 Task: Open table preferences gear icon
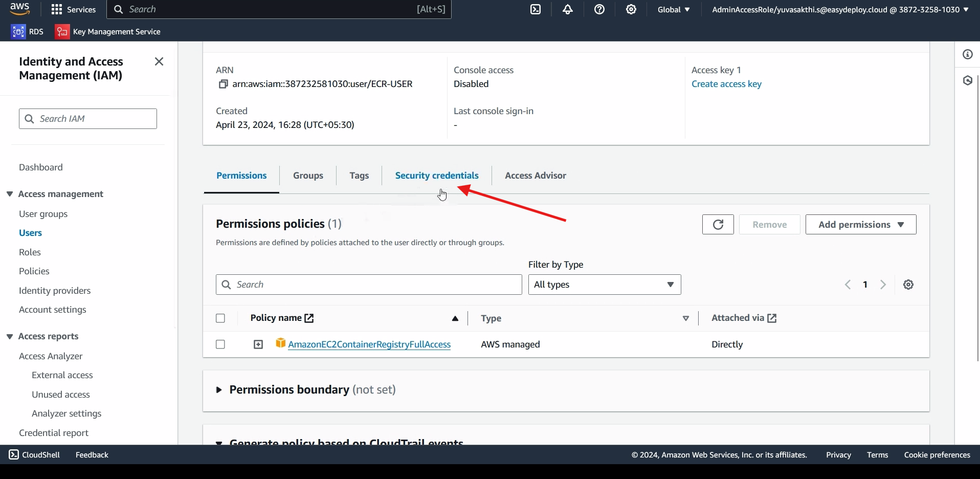click(908, 285)
